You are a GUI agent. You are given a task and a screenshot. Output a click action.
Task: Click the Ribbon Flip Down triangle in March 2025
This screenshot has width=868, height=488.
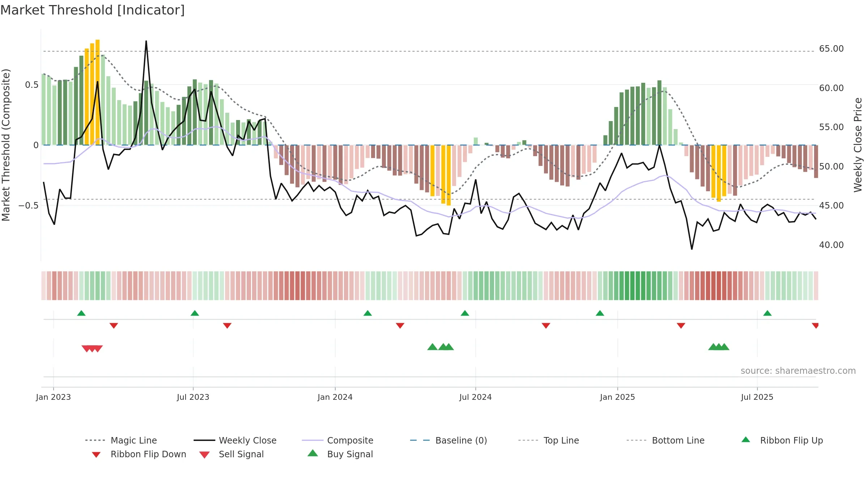(681, 326)
